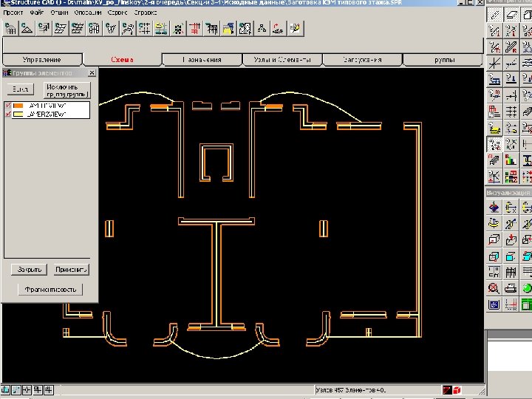Click the colored histogram icon in right filter panel
The image size is (532, 399).
[x=511, y=160]
